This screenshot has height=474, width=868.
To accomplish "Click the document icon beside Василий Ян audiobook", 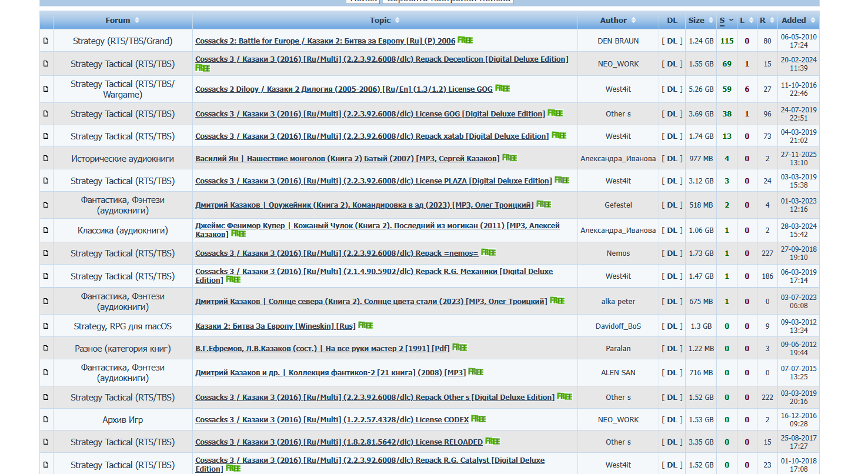I will coord(46,158).
